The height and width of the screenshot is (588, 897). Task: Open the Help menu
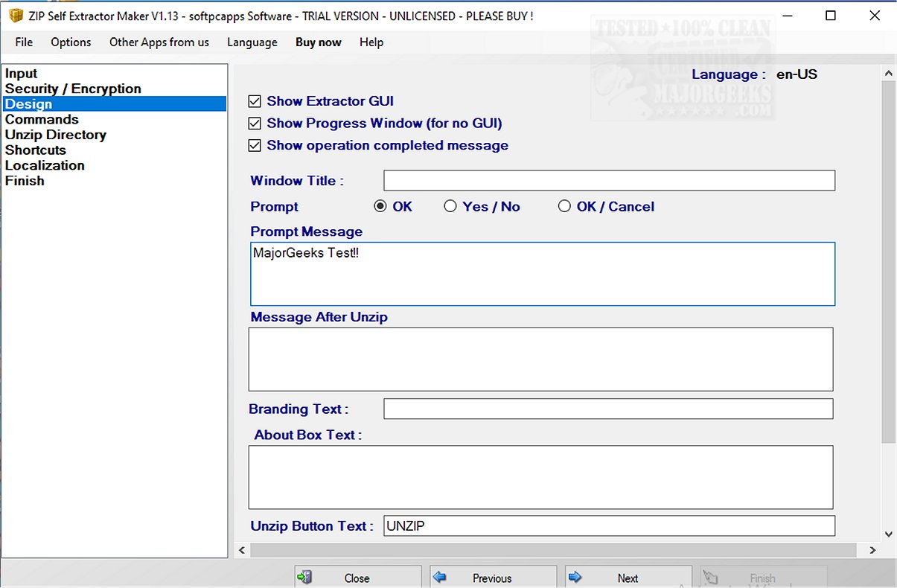tap(371, 42)
